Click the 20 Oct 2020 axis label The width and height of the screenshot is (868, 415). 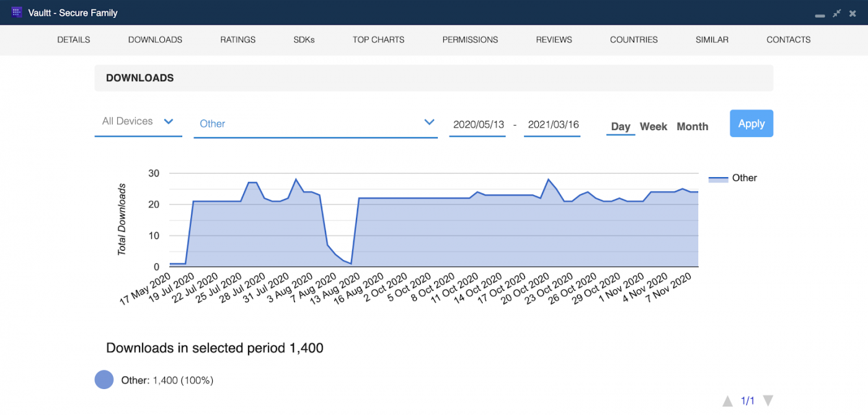pyautogui.click(x=525, y=288)
